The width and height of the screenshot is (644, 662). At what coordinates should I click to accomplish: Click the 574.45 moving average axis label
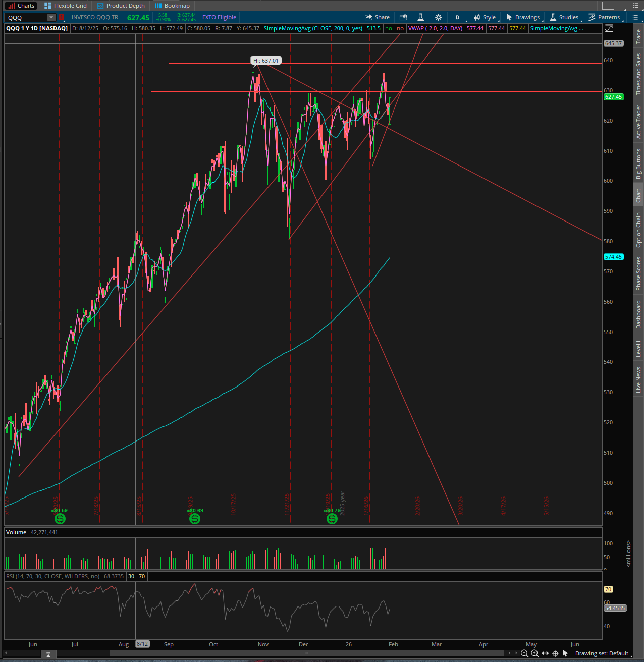point(613,257)
